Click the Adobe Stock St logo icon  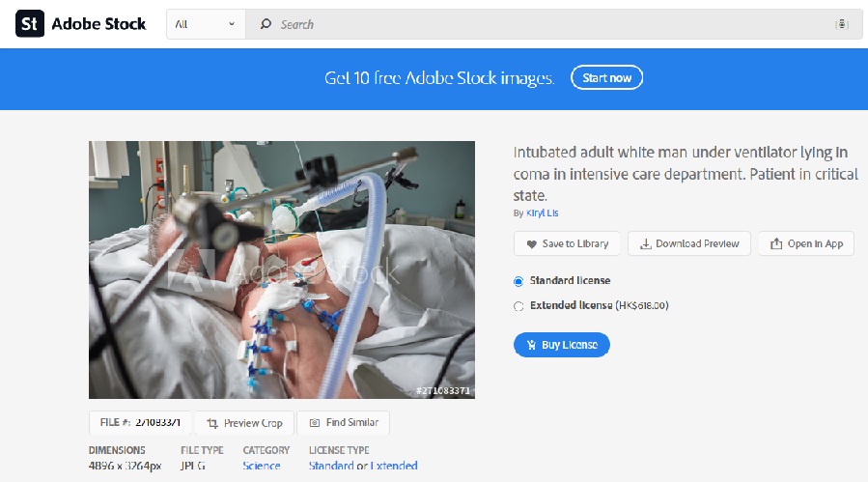[x=30, y=24]
